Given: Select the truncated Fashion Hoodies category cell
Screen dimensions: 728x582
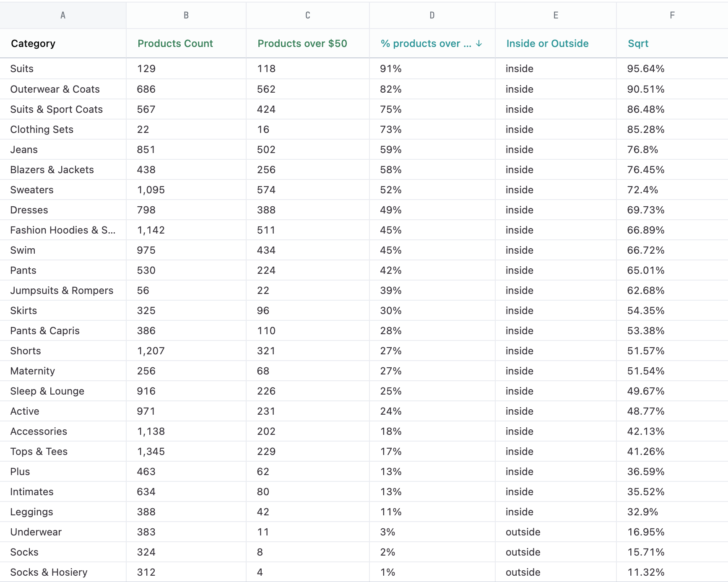Looking at the screenshot, I should click(x=62, y=230).
